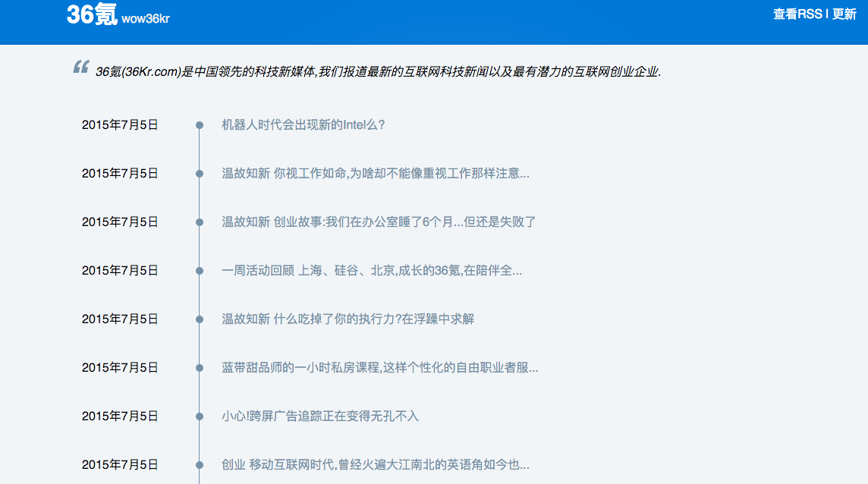Screen dimensions: 868x484
Task: Open article 小心!跨屏广告追踪正在变得无孔不入
Action: [320, 416]
